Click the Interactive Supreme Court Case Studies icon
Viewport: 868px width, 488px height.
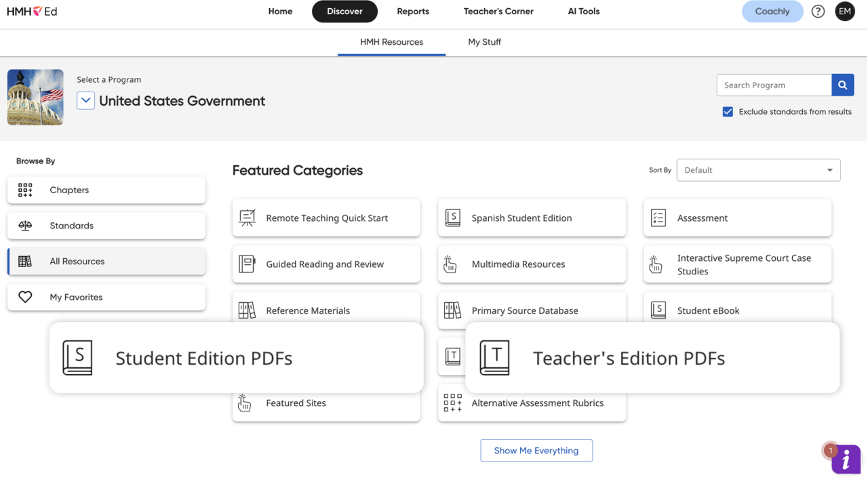click(656, 264)
